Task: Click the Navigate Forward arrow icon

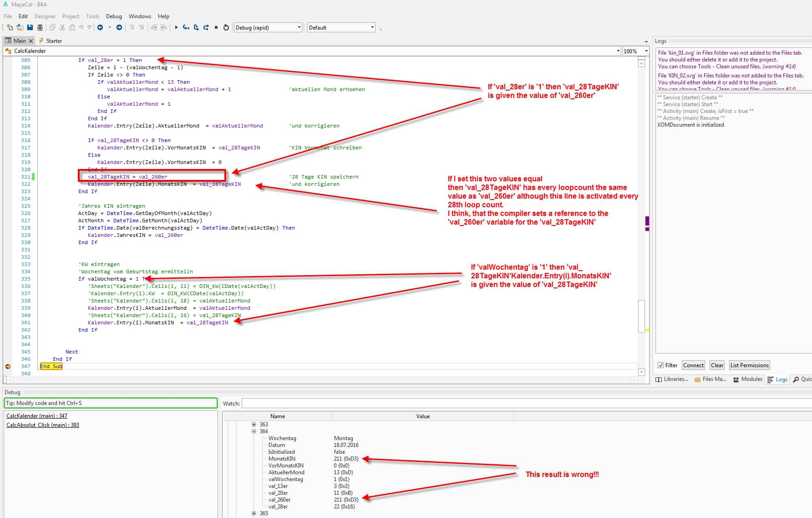Action: 119,27
